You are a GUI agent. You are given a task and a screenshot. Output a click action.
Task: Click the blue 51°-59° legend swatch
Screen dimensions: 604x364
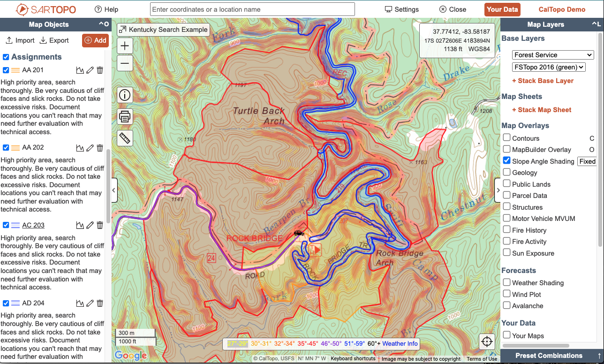coord(355,343)
